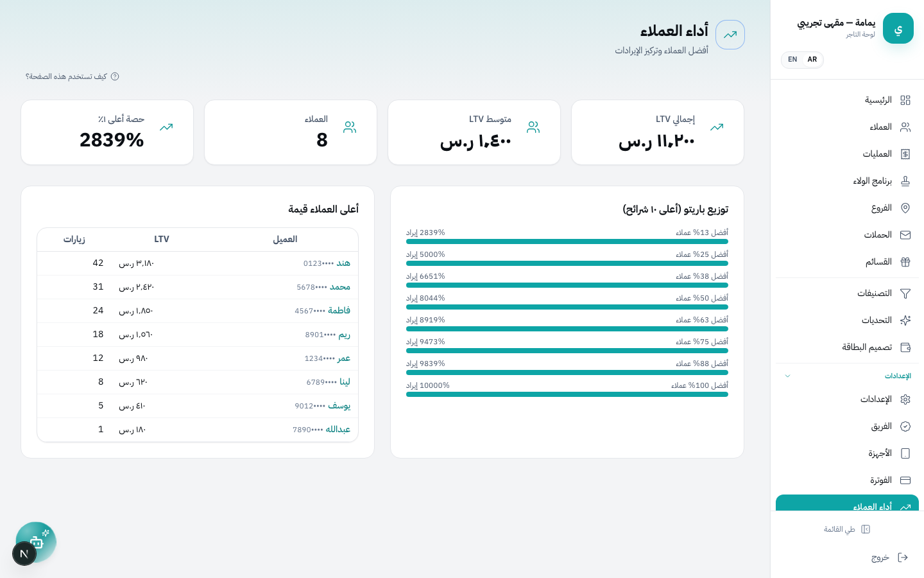The image size is (924, 578).
Task: Click the black N badge icon
Action: (x=24, y=554)
